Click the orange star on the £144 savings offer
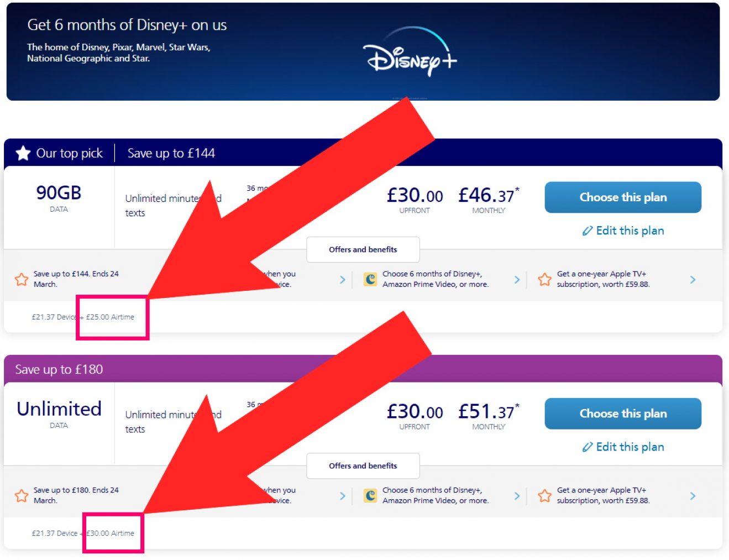729x560 pixels. (20, 279)
